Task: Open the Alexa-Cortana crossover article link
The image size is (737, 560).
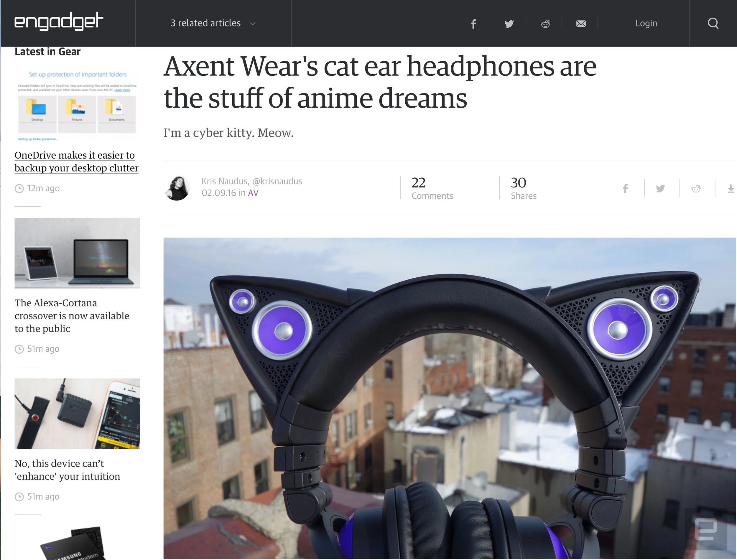Action: coord(72,316)
